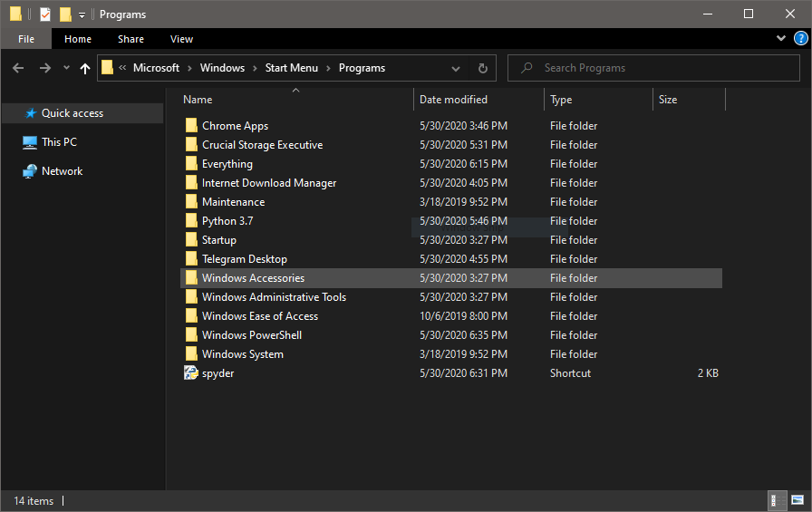This screenshot has height=512, width=812.
Task: Navigate to Microsoft in the breadcrumb
Action: pos(156,68)
